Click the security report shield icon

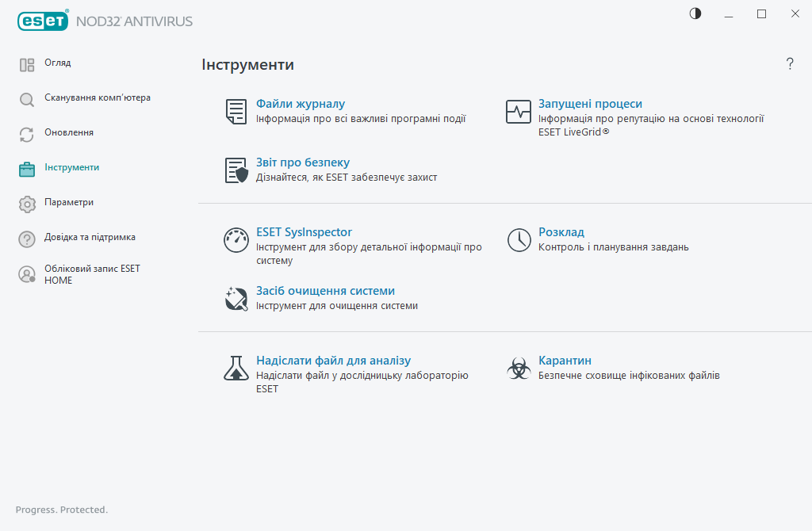point(236,170)
